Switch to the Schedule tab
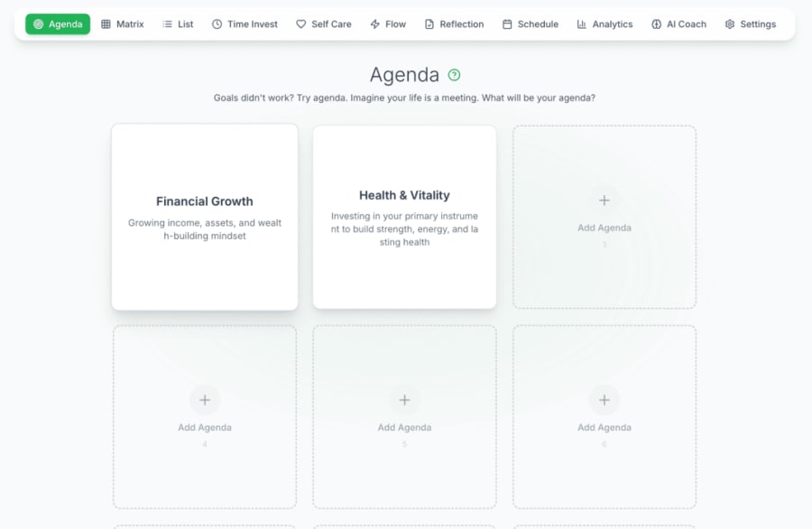The image size is (812, 529). 531,23
